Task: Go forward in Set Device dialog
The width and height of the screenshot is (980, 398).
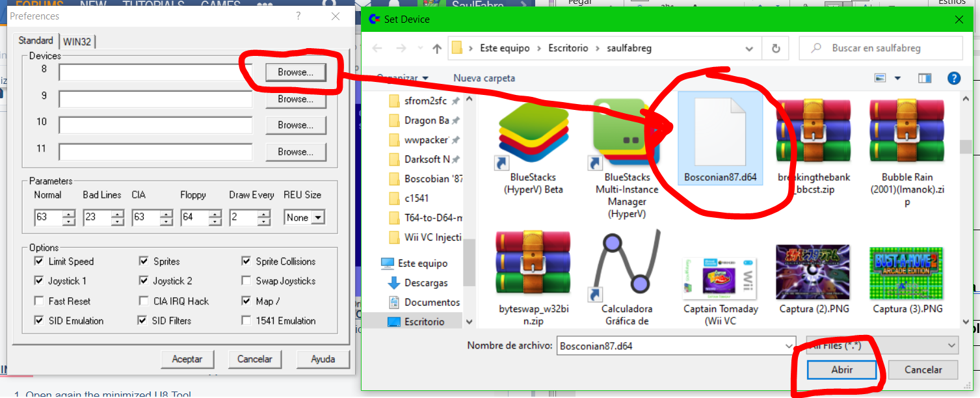Action: (x=402, y=48)
